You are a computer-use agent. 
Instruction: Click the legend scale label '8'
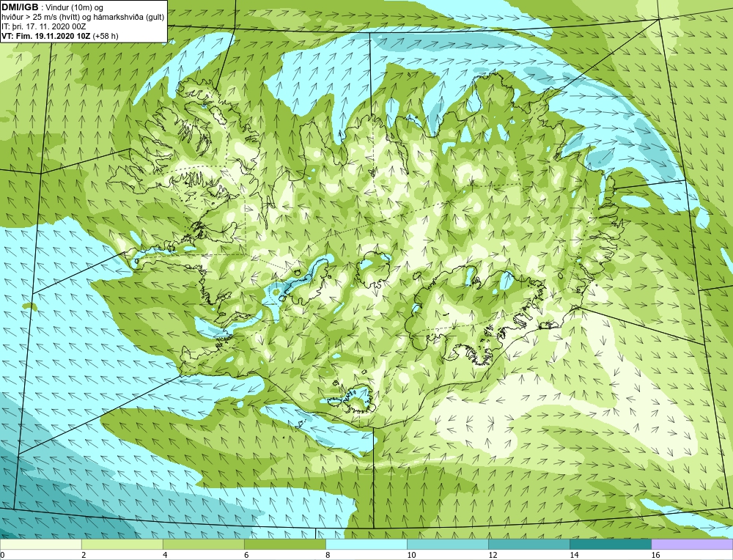click(x=328, y=555)
